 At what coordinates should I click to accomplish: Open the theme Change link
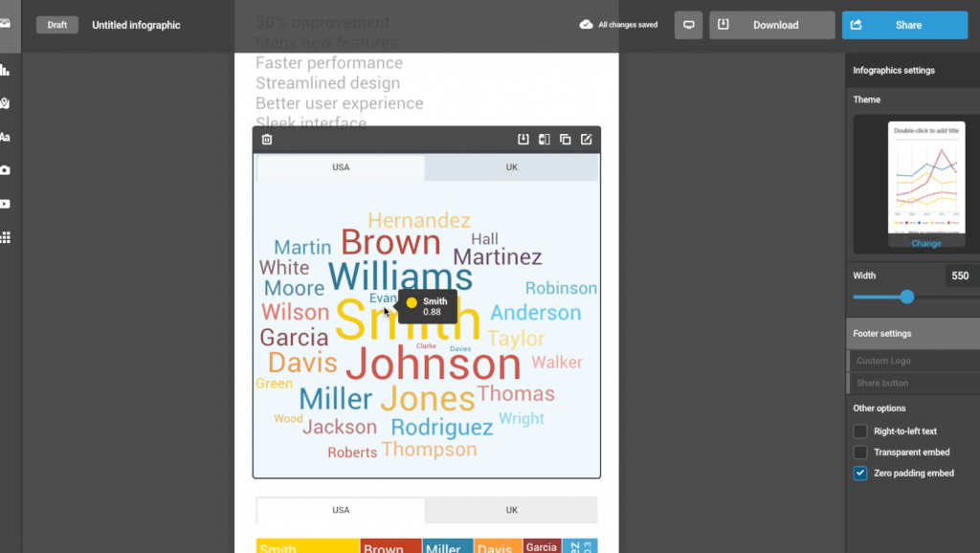point(924,243)
